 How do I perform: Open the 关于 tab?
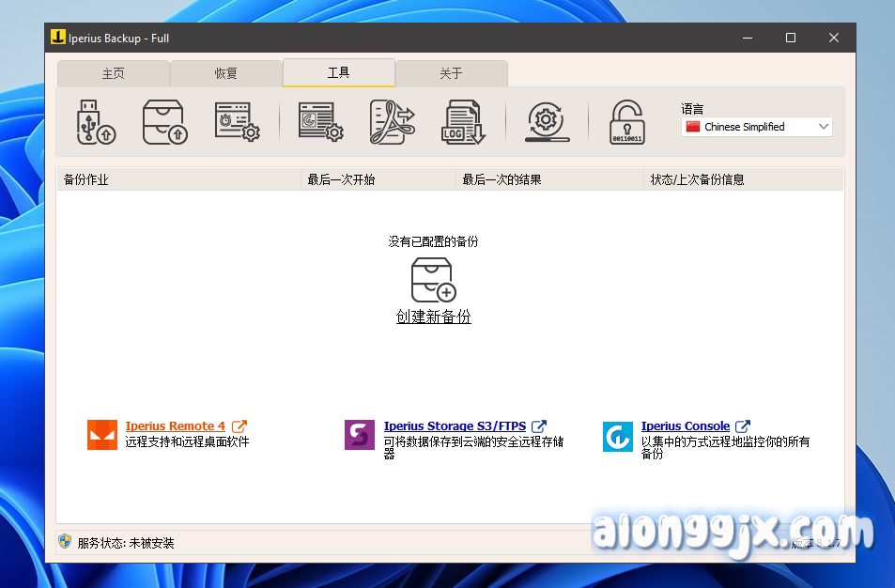click(451, 73)
